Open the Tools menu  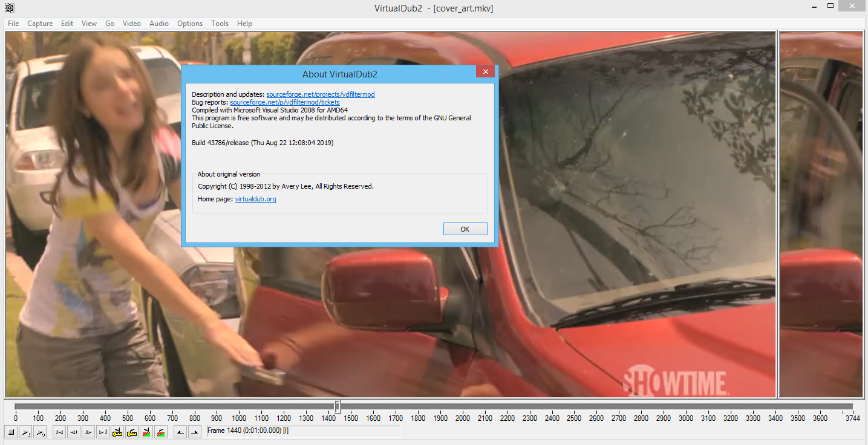[x=220, y=24]
